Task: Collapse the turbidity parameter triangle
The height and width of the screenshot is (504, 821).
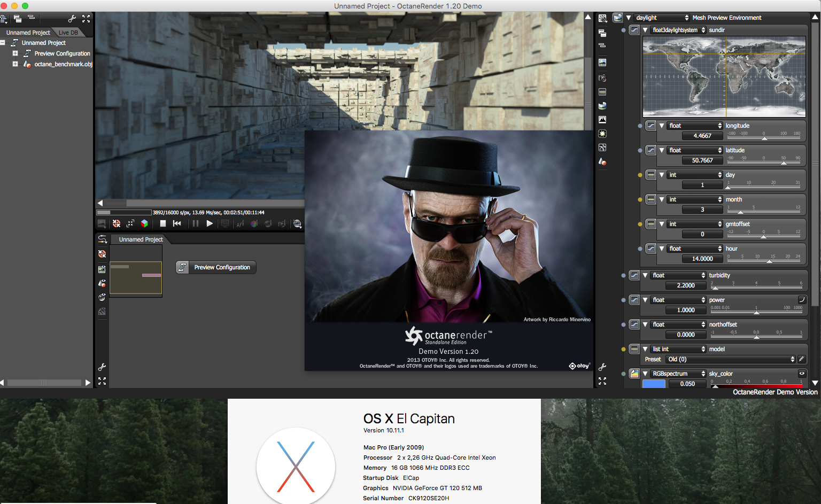Action: pos(646,276)
